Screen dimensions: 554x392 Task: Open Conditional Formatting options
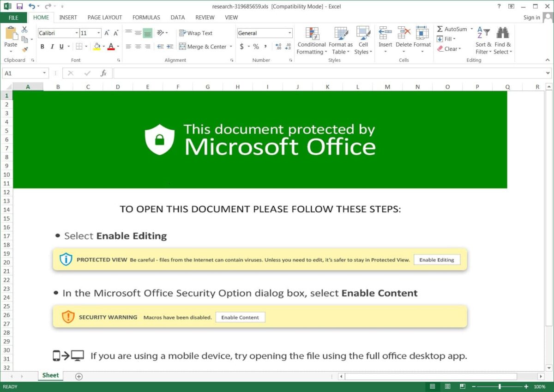point(311,41)
